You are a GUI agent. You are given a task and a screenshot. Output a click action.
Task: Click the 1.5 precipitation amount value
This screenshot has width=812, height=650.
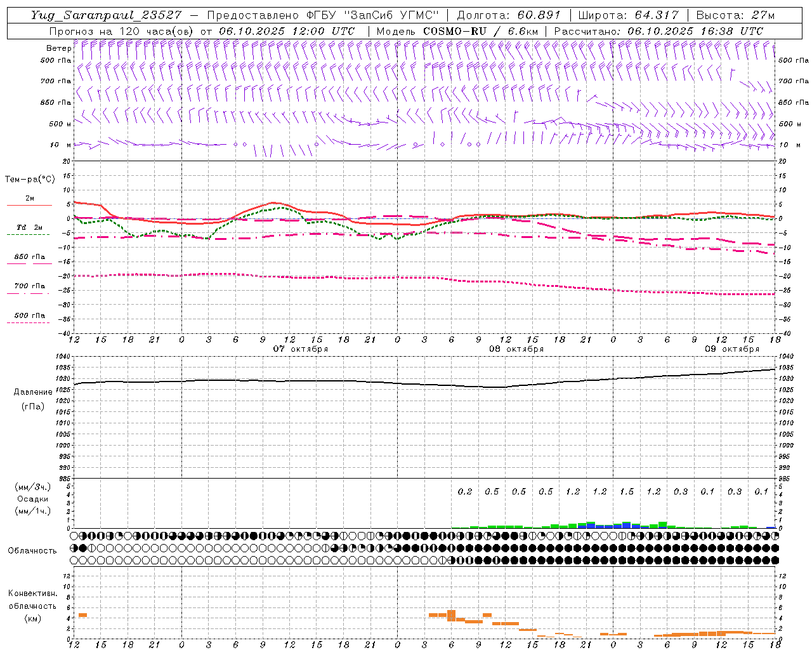tap(627, 491)
